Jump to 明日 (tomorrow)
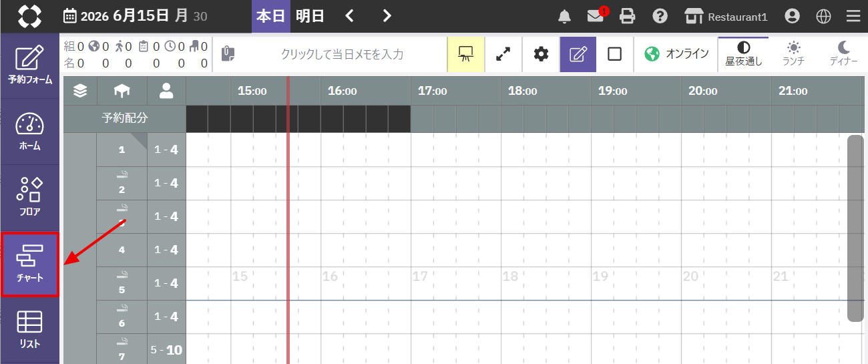The height and width of the screenshot is (364, 868). 310,16
